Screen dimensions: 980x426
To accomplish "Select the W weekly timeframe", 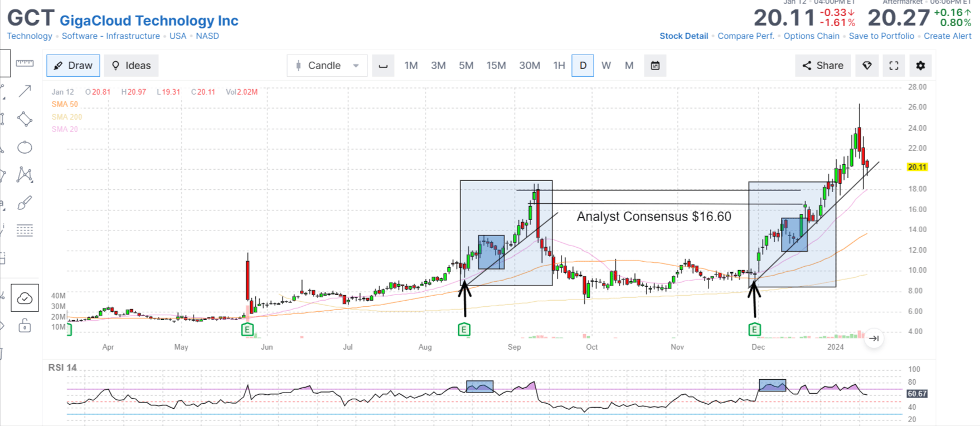I will pyautogui.click(x=606, y=66).
